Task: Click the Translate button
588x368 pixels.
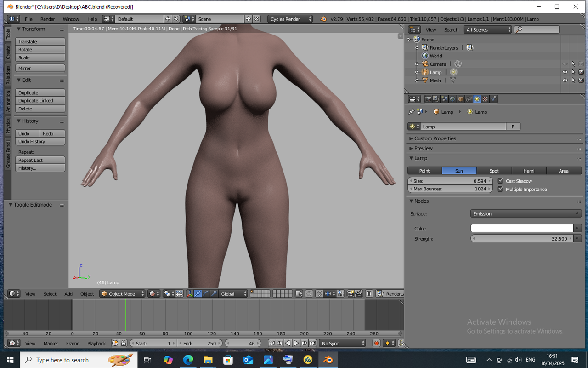Action: click(40, 41)
